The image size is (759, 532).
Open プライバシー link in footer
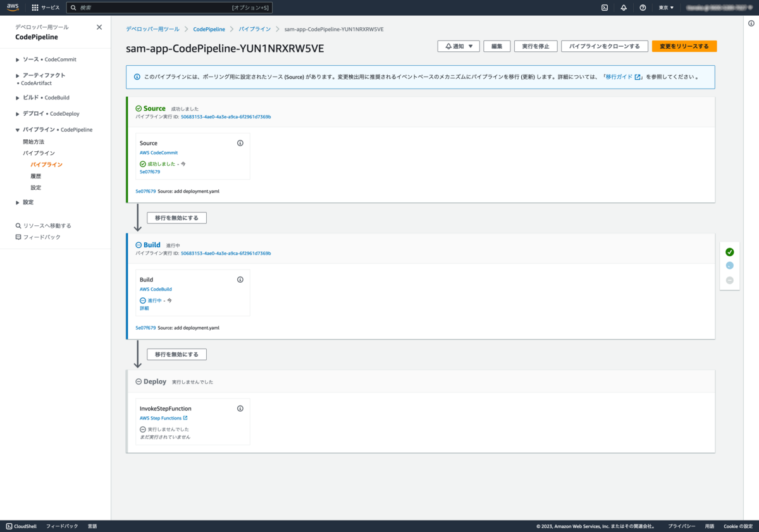[682, 526]
